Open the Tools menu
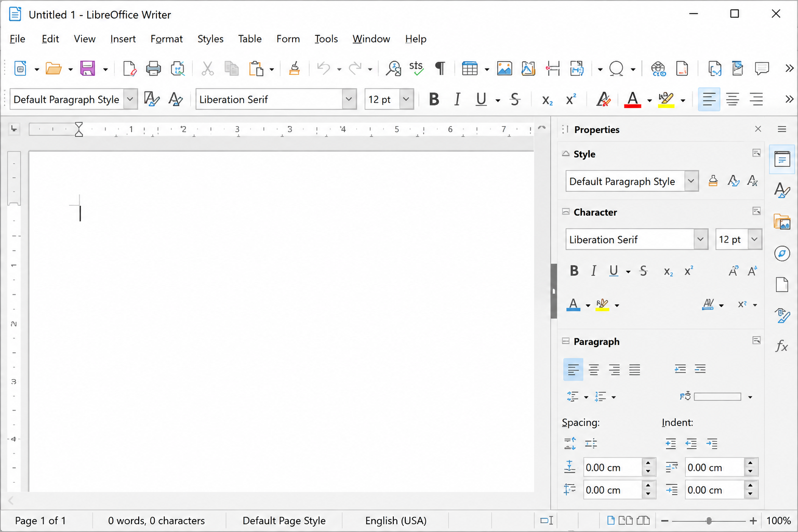Screen dimensions: 798x532 click(326, 39)
